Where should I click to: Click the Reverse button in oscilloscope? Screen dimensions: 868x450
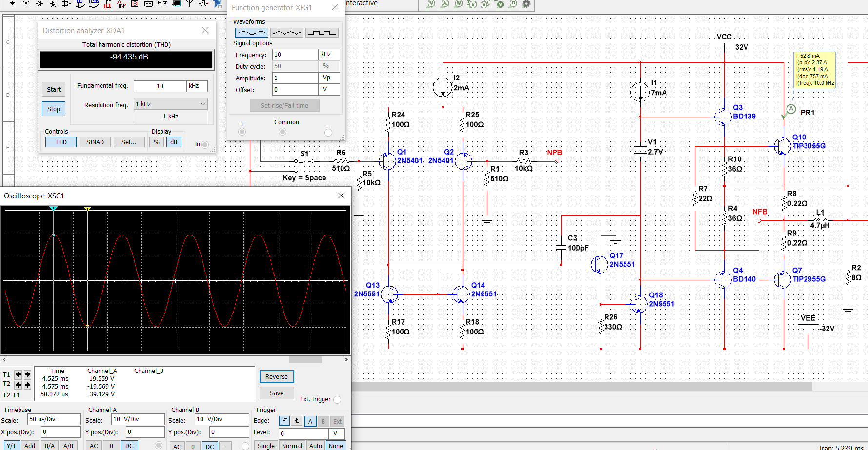point(277,376)
